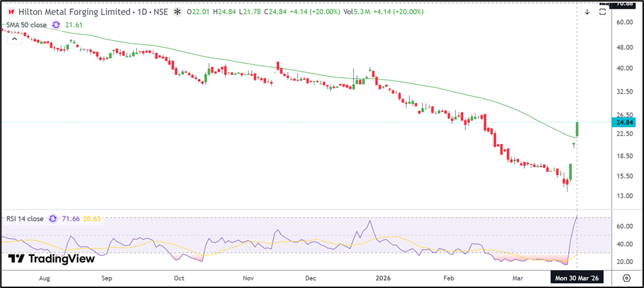Click the 40.00 level on the price scale
644x288 pixels.
pos(625,68)
